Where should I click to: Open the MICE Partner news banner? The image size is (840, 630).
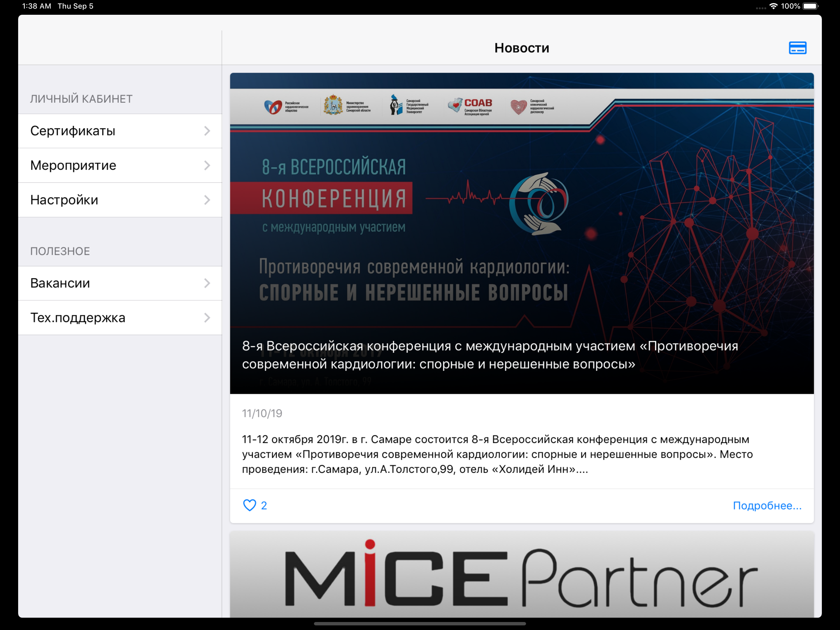tap(522, 574)
